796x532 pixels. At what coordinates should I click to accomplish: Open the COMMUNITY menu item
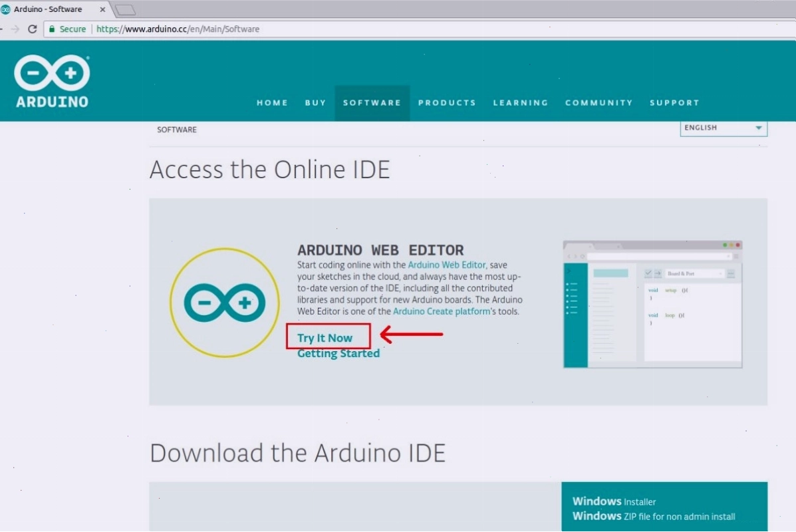coord(599,102)
